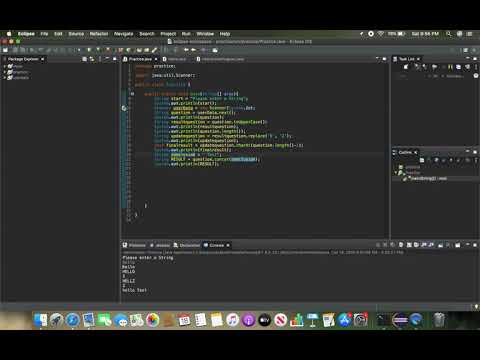Screen dimensions: 480x360
Task: Open Photos from the Dock
Action: (x=153, y=320)
